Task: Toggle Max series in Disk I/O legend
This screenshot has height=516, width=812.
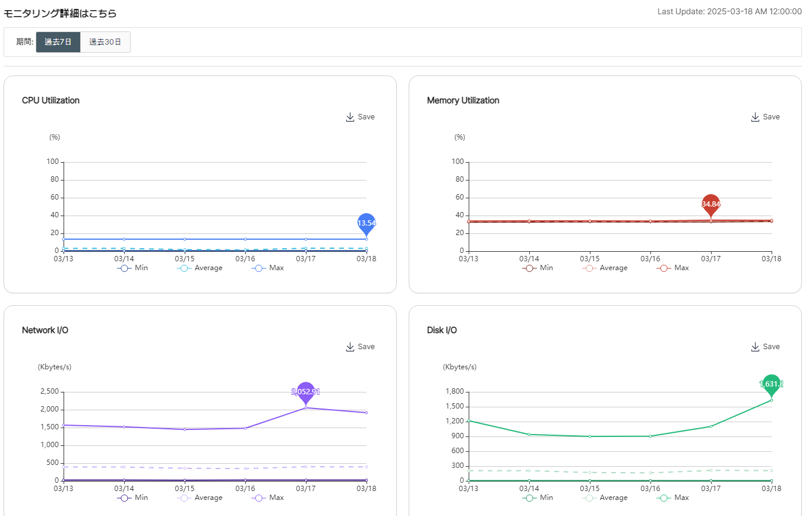Action: 672,498
